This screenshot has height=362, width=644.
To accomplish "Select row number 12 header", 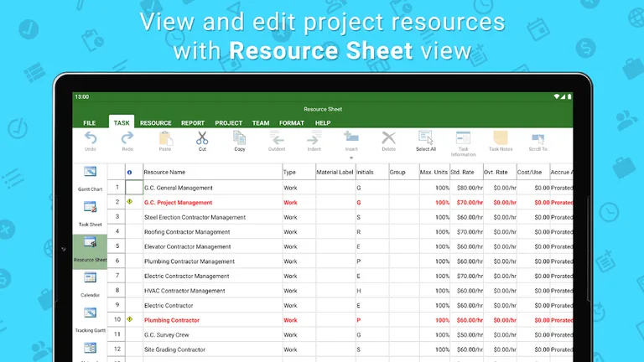I will (117, 349).
